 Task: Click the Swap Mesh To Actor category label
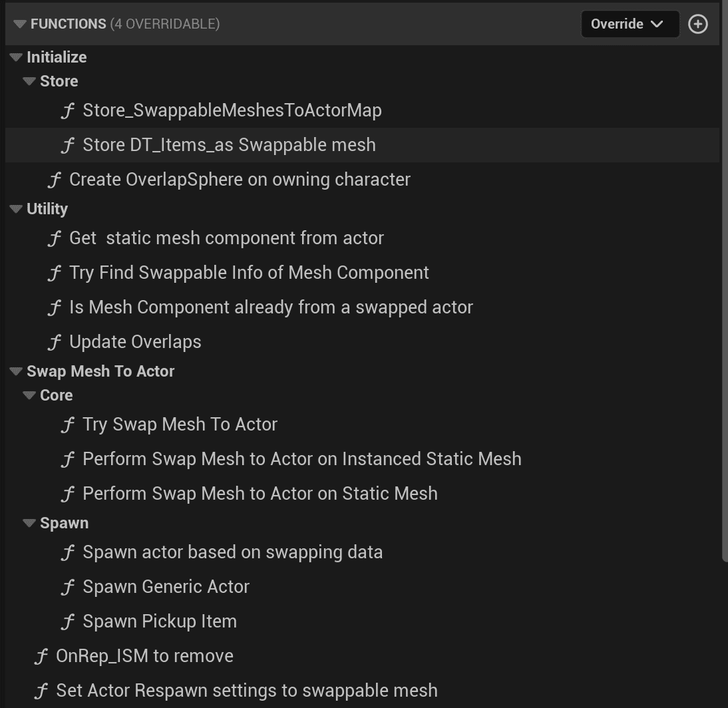pyautogui.click(x=100, y=371)
